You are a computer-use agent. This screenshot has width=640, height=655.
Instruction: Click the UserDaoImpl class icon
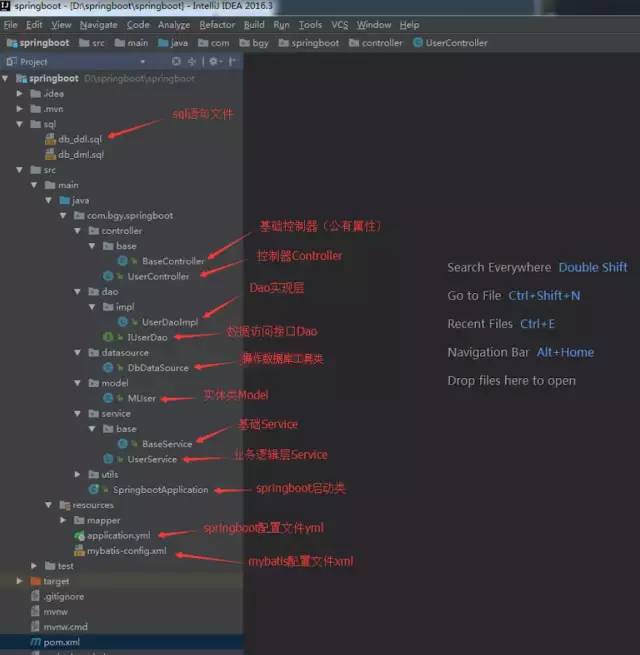122,322
